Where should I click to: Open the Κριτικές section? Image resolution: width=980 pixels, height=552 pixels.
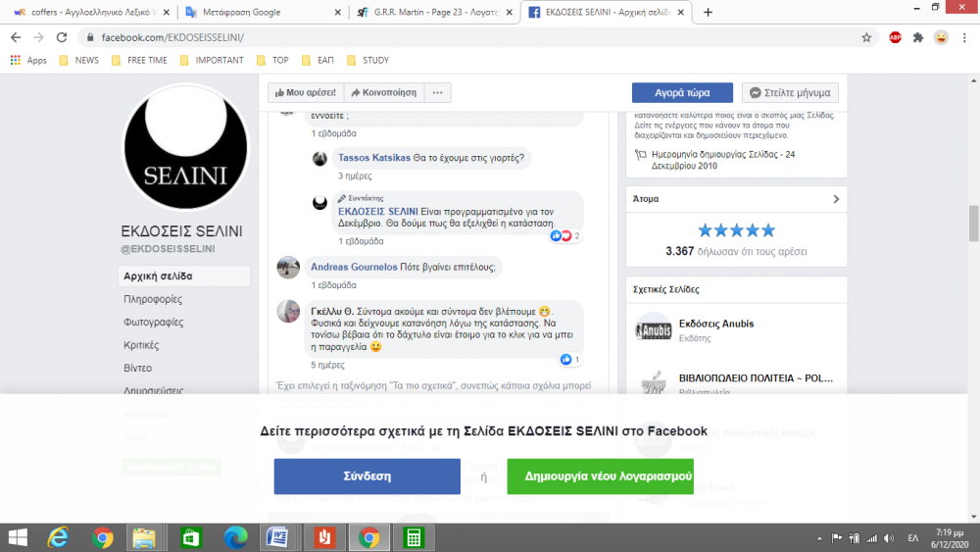[141, 345]
